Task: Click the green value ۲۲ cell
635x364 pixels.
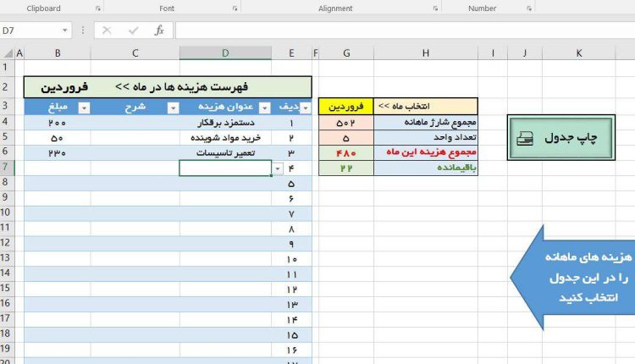Action: pos(346,168)
